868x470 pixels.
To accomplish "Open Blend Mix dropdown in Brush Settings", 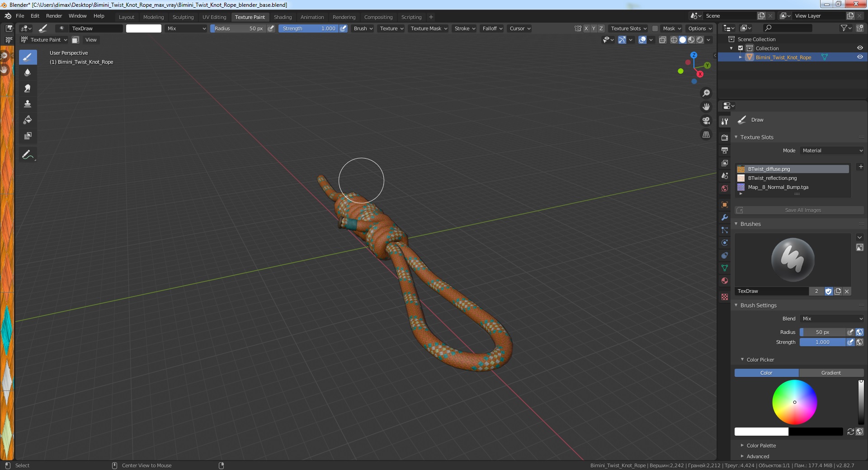I will point(832,319).
